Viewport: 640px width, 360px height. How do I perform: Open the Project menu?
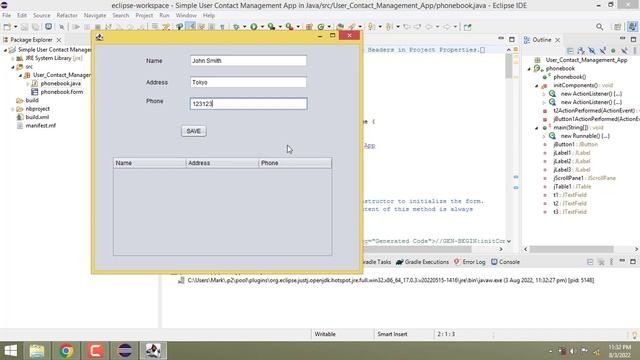[x=144, y=15]
